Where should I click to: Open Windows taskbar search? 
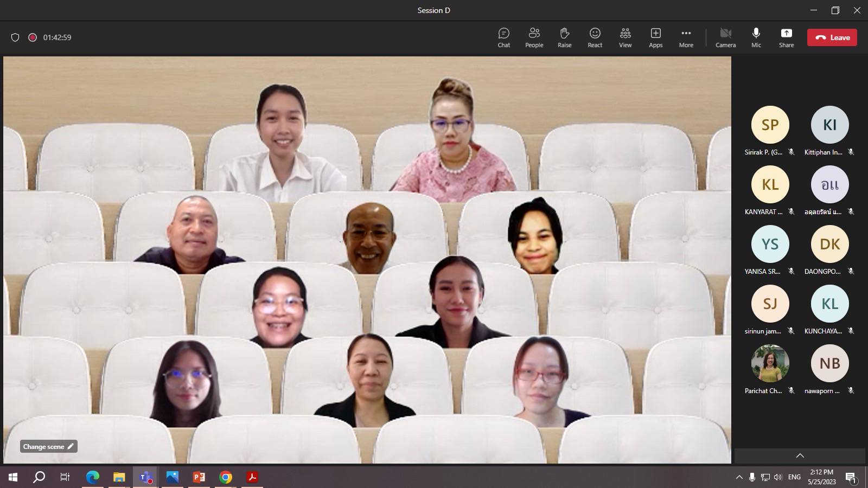coord(39,477)
